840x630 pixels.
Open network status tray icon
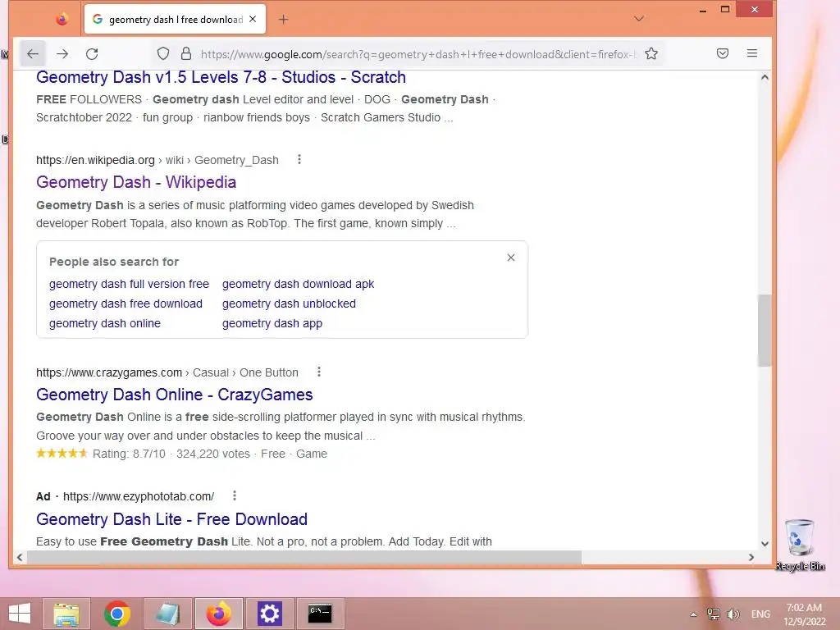(713, 614)
